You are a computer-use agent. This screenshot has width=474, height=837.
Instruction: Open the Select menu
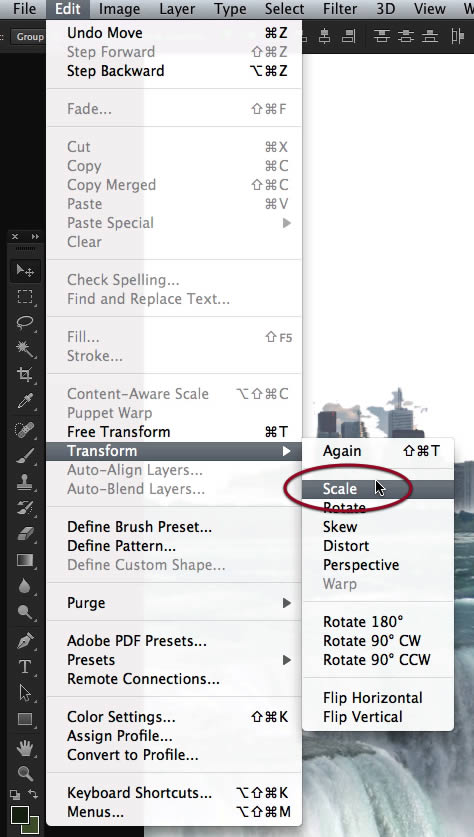click(x=284, y=9)
